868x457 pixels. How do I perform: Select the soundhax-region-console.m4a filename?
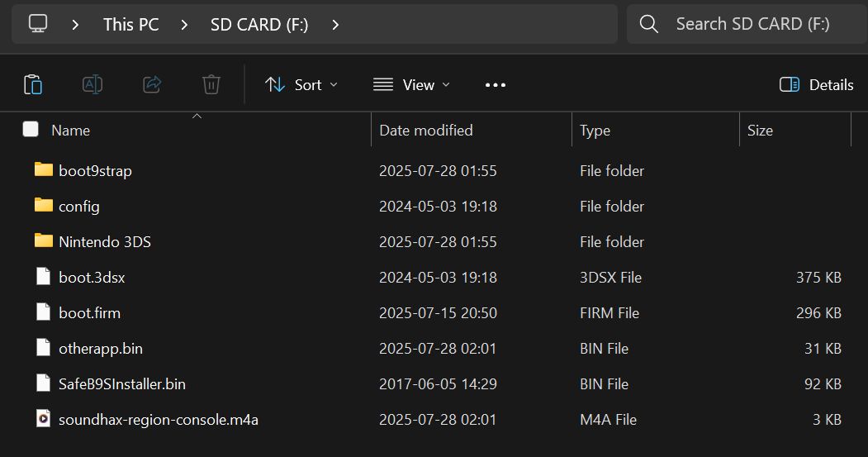(x=159, y=419)
